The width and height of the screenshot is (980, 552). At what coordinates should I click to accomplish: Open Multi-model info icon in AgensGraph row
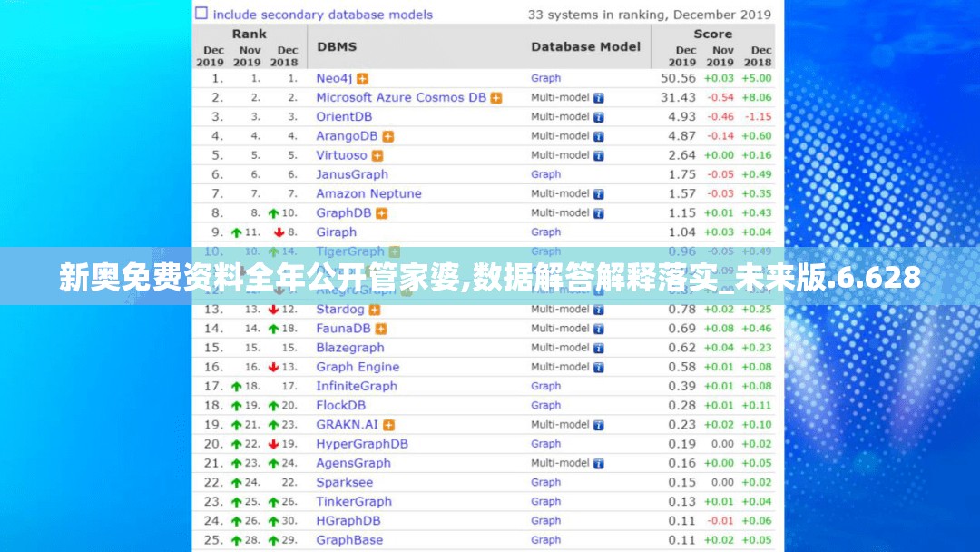[599, 464]
